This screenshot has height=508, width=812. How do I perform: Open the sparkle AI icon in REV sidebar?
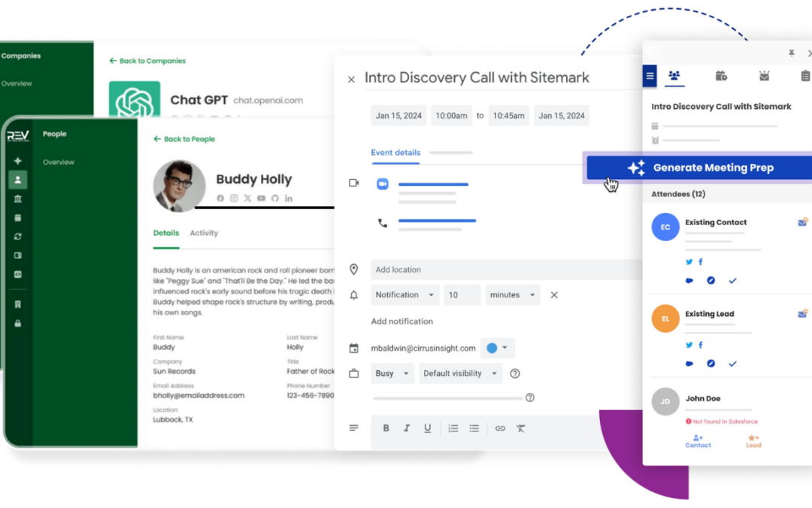coord(17,161)
